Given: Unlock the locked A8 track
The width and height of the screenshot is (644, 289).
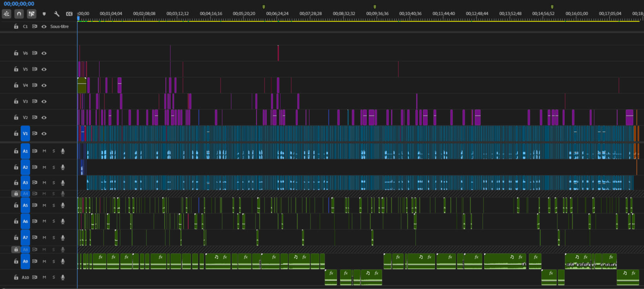Looking at the screenshot, I should coord(16,249).
